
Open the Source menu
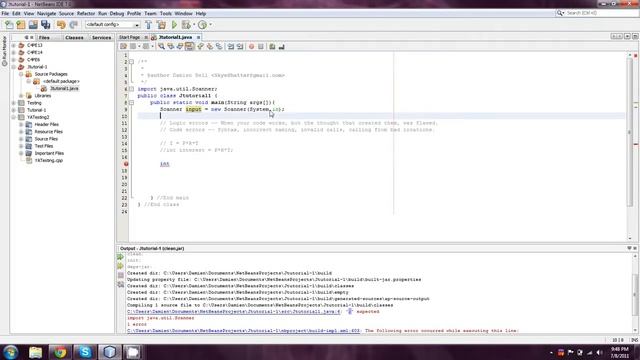(66, 13)
